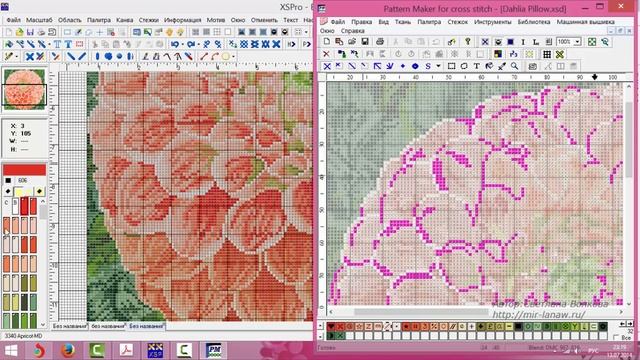Click new pattern icon in Pattern Maker
Image resolution: width=640 pixels, height=360 pixels.
(327, 42)
